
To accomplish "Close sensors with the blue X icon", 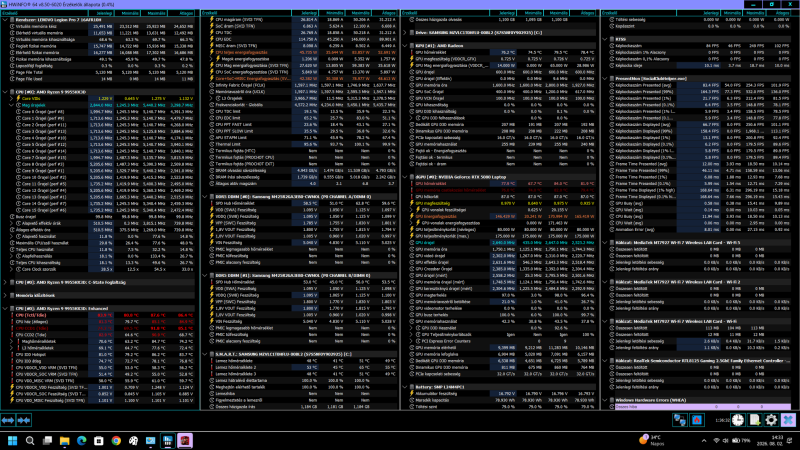I will pos(788,420).
